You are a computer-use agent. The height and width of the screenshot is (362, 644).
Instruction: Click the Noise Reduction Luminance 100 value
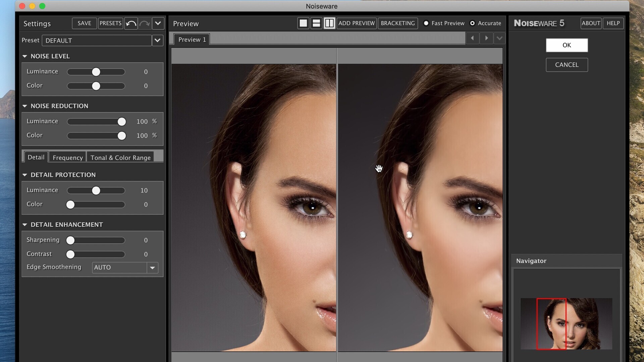click(x=142, y=121)
